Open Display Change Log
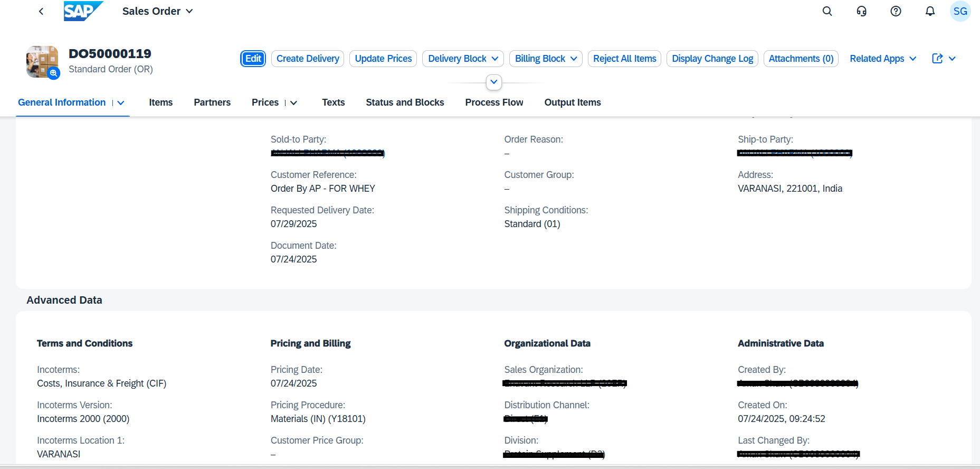This screenshot has height=469, width=980. [712, 59]
